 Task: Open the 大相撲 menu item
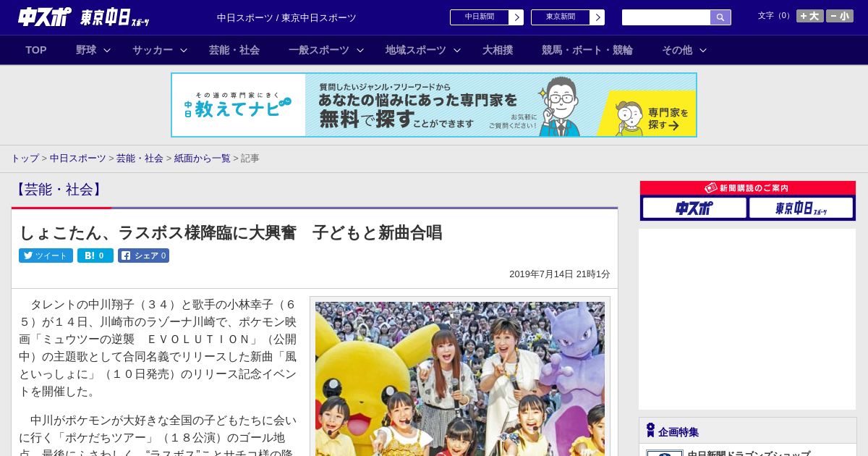(x=498, y=50)
